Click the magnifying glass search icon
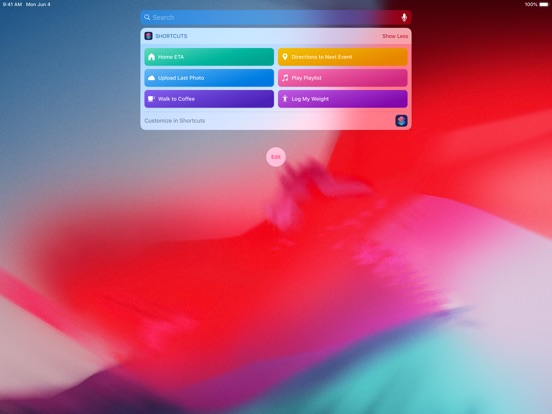The width and height of the screenshot is (552, 414). click(147, 17)
